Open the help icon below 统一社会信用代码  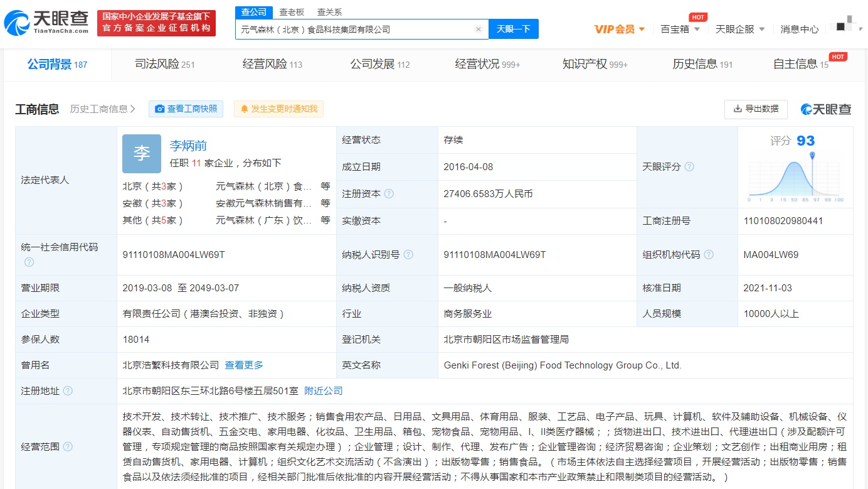point(29,262)
